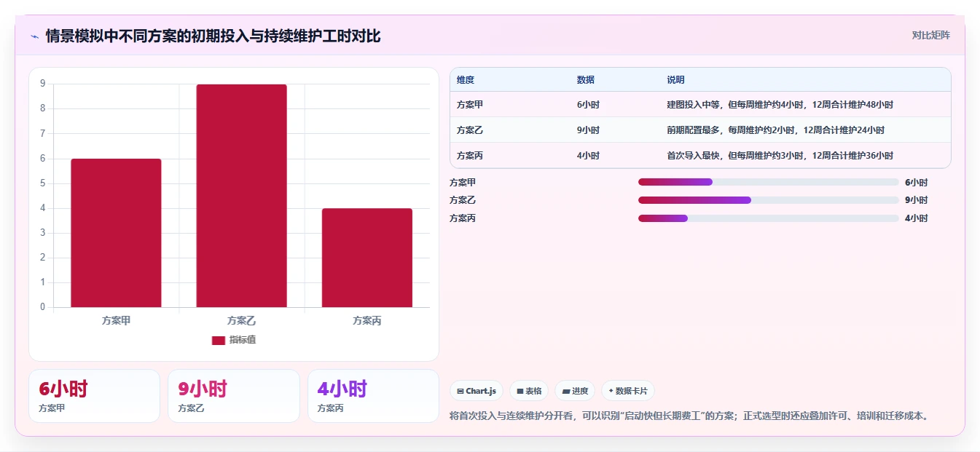The image size is (980, 452).
Task: Open the 9小时 方案乙 data card
Action: [233, 396]
